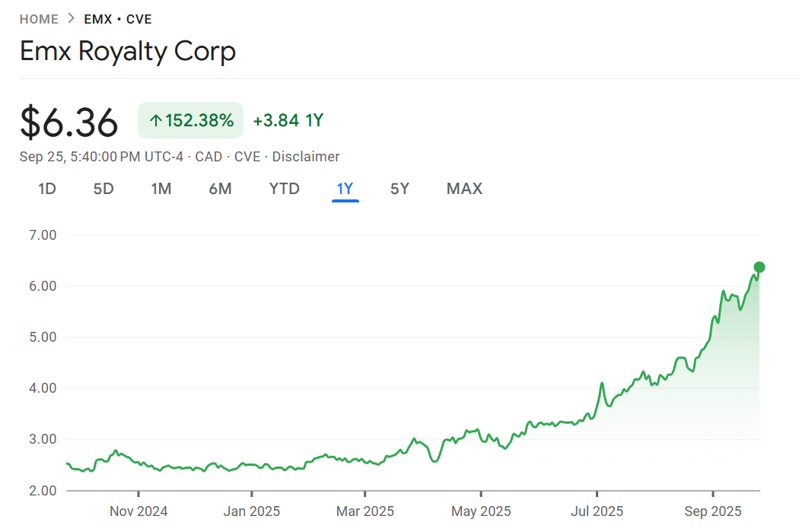The image size is (799, 532).
Task: Click the Jul 2025 axis label
Action: [597, 511]
